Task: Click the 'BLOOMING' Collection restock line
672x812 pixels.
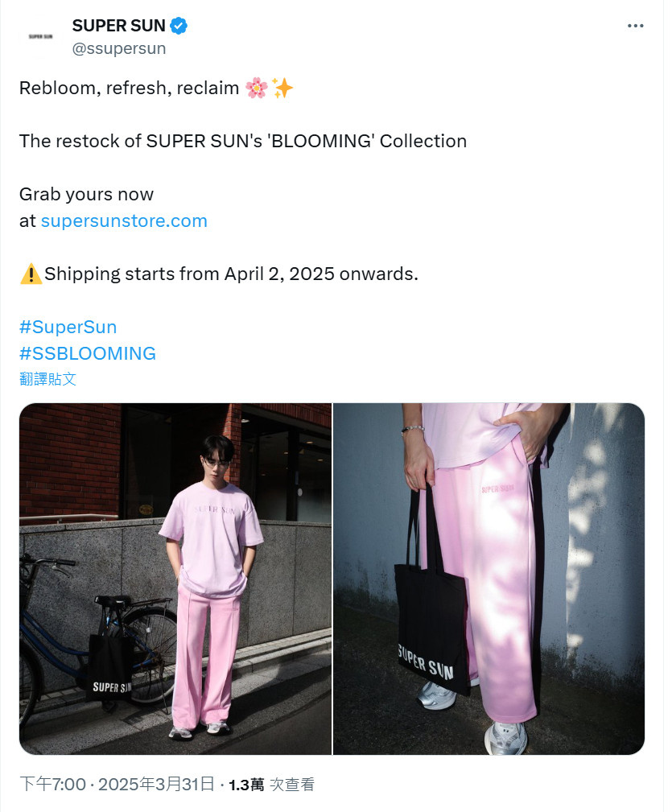Action: click(243, 141)
